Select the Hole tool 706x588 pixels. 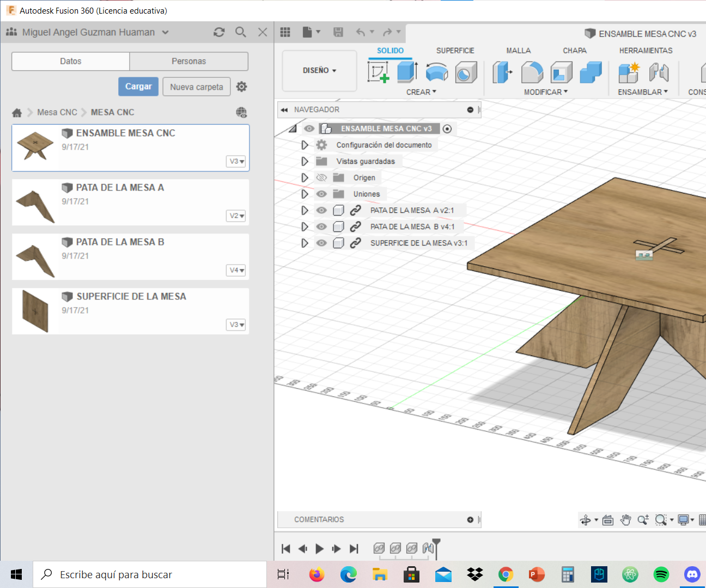coord(465,72)
